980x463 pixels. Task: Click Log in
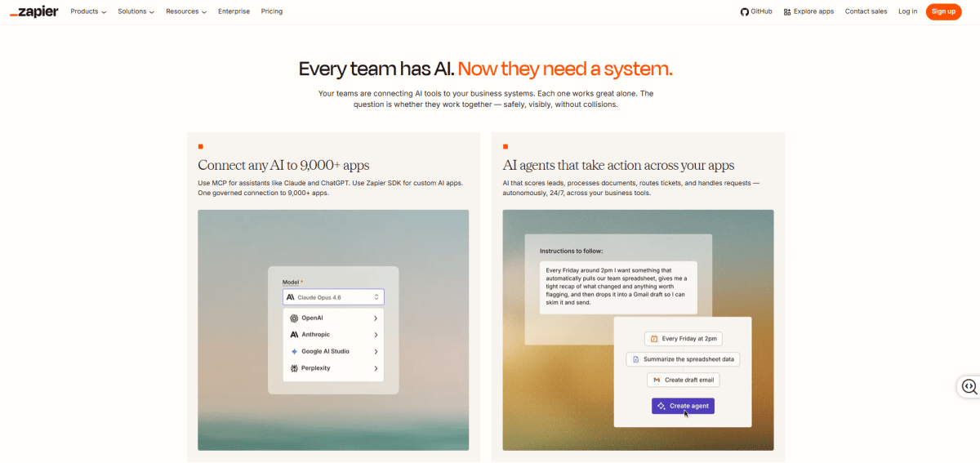click(907, 11)
